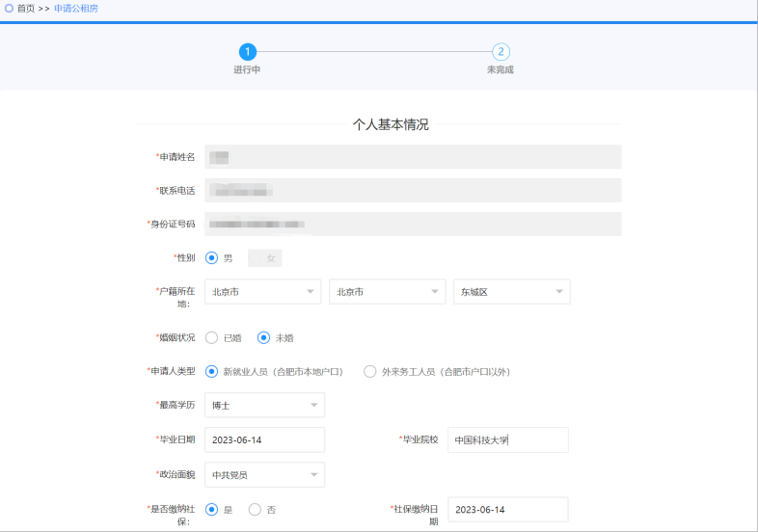Select the 女 gender option
Image resolution: width=758 pixels, height=532 pixels.
tap(265, 258)
